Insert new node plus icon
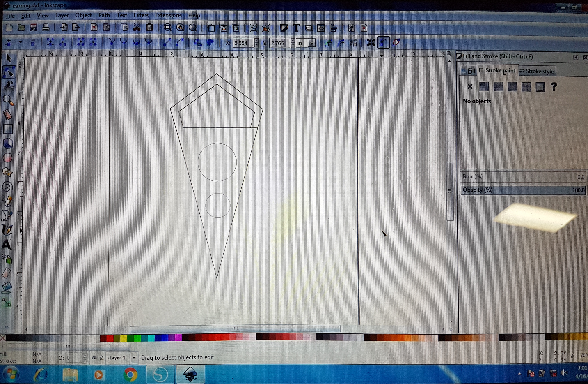588x384 pixels. [9, 42]
